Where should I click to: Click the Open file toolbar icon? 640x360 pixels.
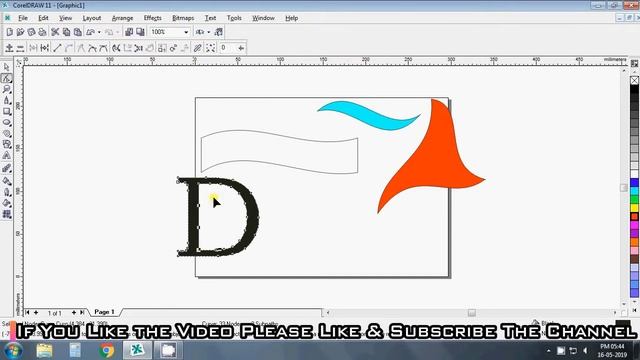20,32
